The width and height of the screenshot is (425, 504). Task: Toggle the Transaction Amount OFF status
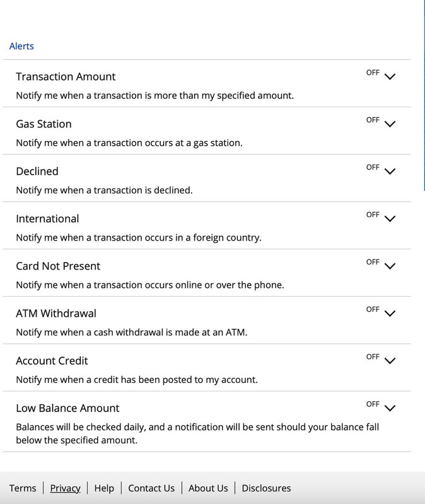[373, 73]
